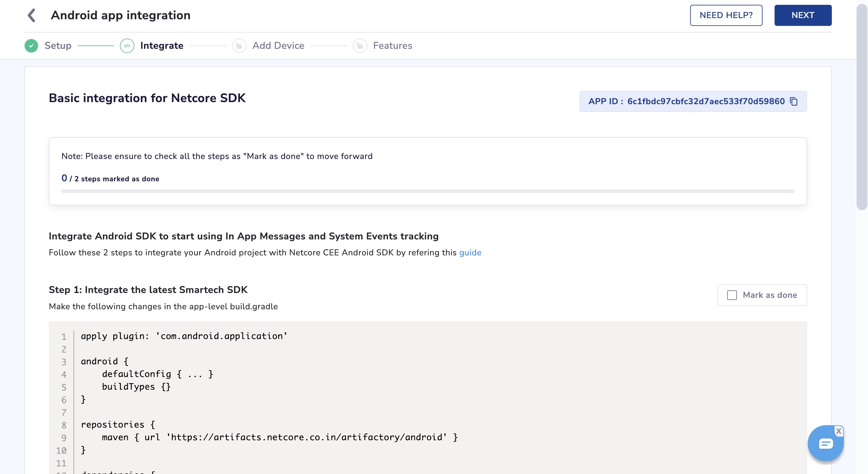Open the integration guide link
Image resolution: width=868 pixels, height=474 pixels.
pos(470,253)
